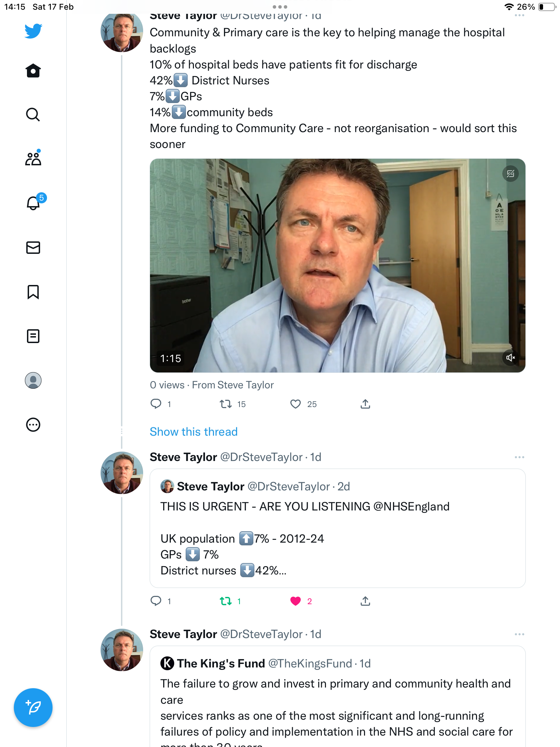Screen dimensions: 560x747
Task: Open the Communities people icon
Action: [x=33, y=158]
